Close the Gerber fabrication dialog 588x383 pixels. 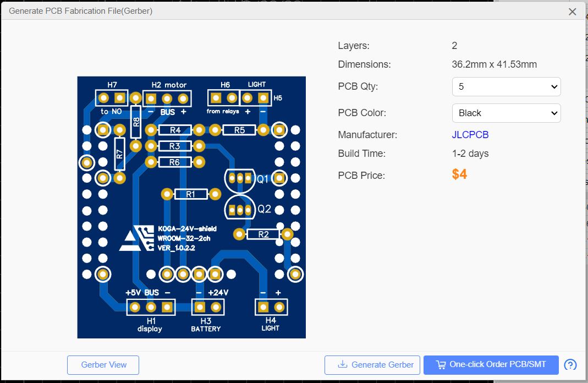pyautogui.click(x=572, y=11)
